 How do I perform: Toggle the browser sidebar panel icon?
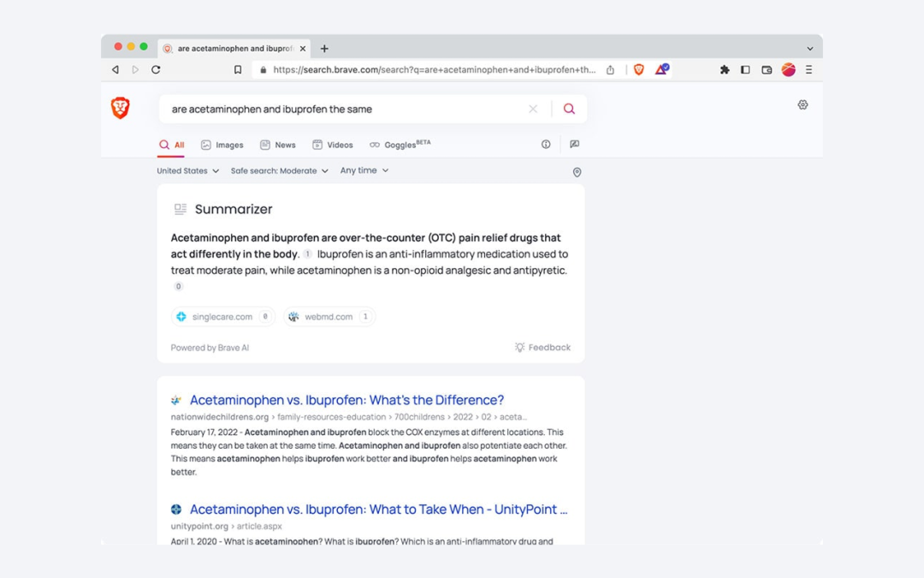(x=745, y=69)
